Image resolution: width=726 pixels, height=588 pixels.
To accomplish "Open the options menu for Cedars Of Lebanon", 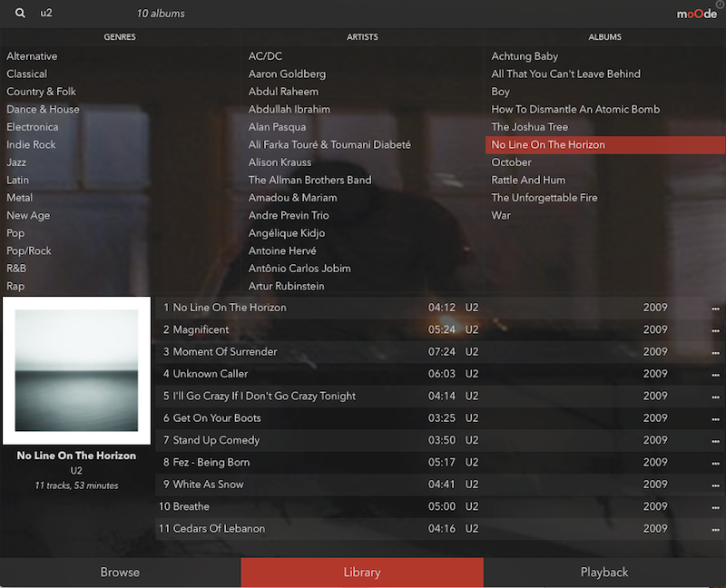I will (715, 530).
